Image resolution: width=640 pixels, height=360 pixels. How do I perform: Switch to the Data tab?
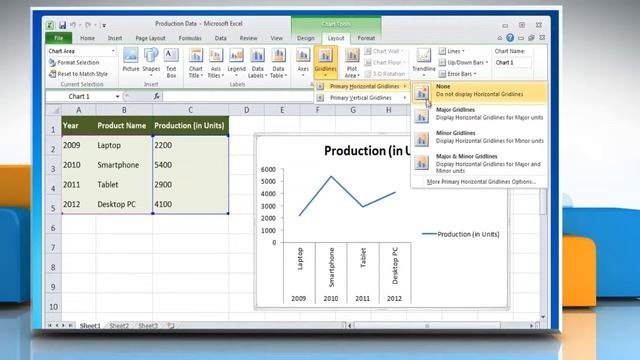(220, 38)
